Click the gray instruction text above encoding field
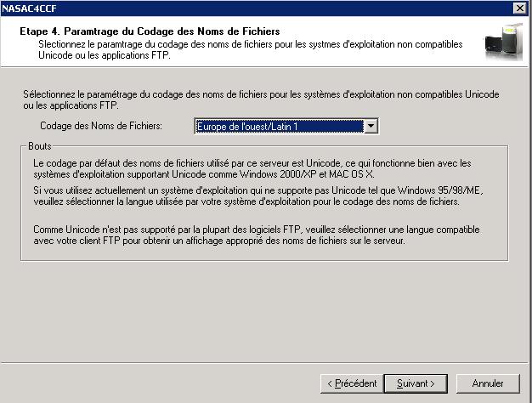Screen dimensions: 532x403 click(x=261, y=99)
